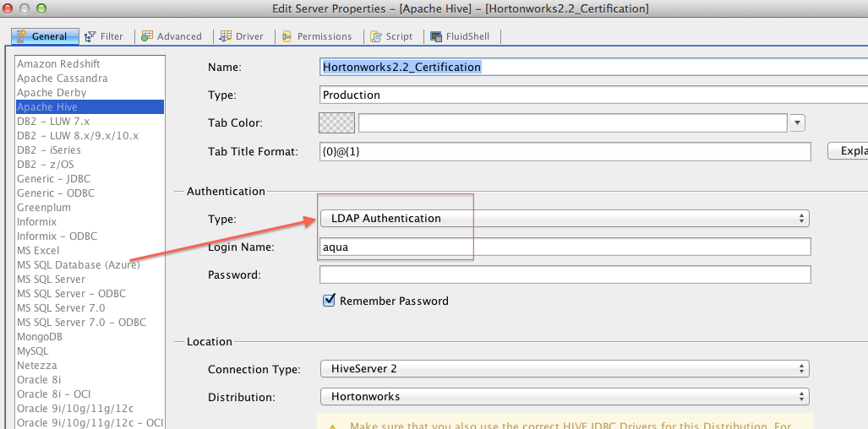Select MS SQL Server 7.0 - ODBC entry
The width and height of the screenshot is (868, 429).
(90, 323)
